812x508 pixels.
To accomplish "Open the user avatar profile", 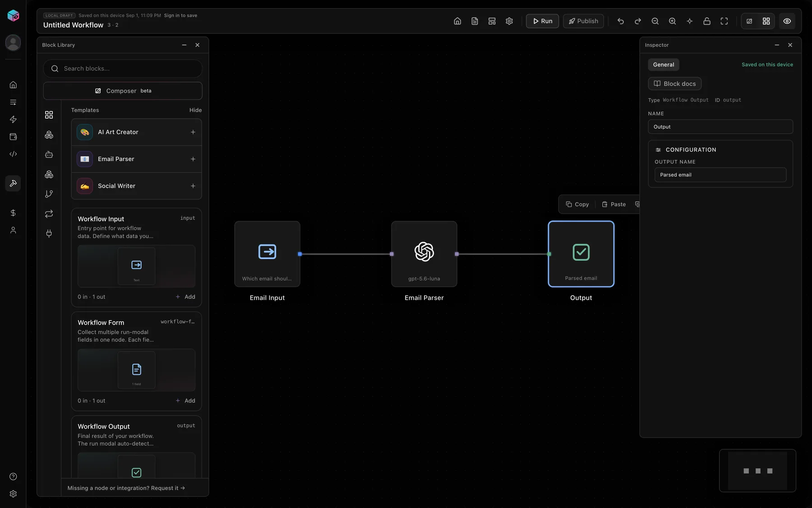I will (13, 42).
